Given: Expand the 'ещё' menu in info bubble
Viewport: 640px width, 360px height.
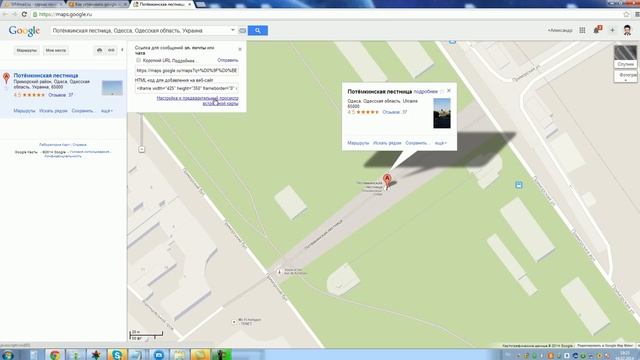Looking at the screenshot, I should point(441,143).
